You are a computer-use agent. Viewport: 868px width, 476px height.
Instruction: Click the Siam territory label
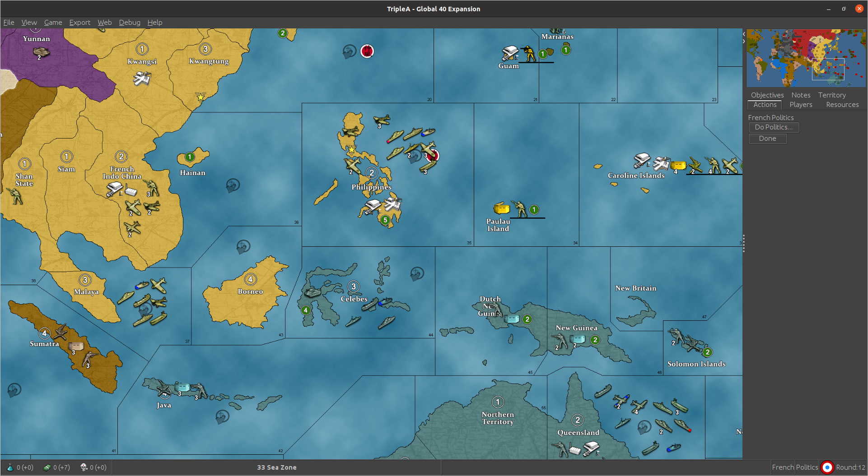coord(66,169)
